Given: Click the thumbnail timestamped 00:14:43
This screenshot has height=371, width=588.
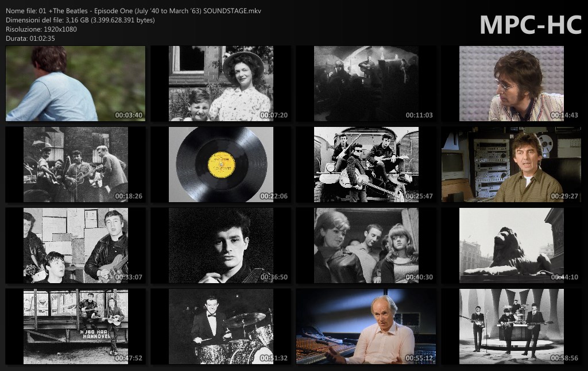Looking at the screenshot, I should pos(512,84).
